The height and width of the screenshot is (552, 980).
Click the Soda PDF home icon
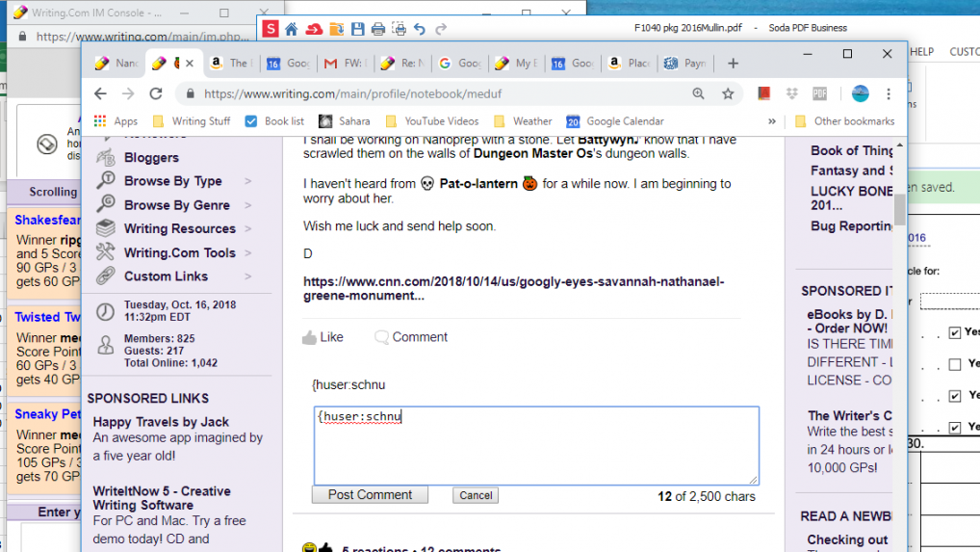292,29
